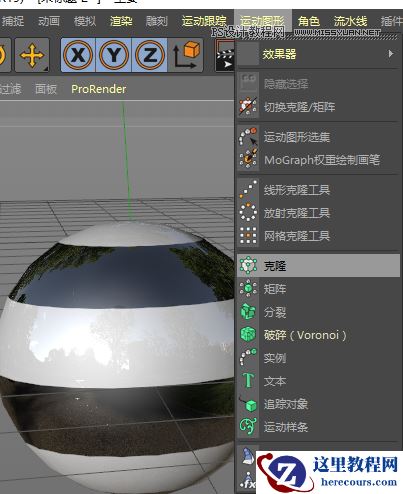Toggle the X axis lock

pos(78,55)
